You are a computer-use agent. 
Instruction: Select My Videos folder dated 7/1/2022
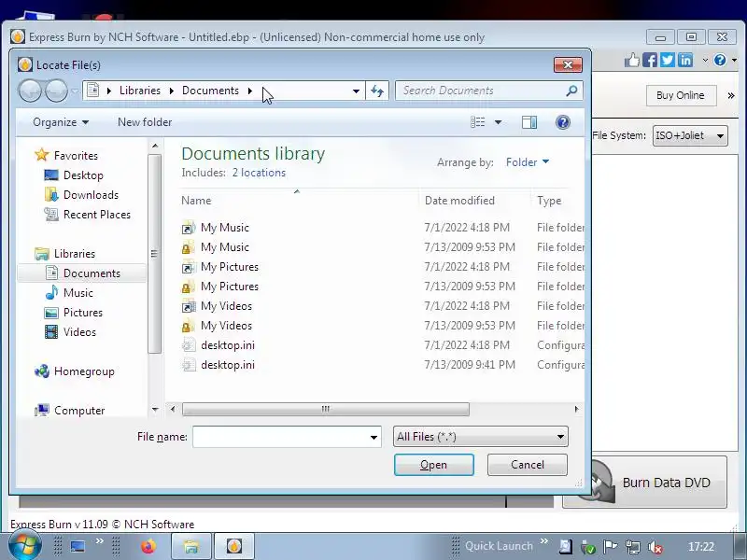pyautogui.click(x=383, y=306)
